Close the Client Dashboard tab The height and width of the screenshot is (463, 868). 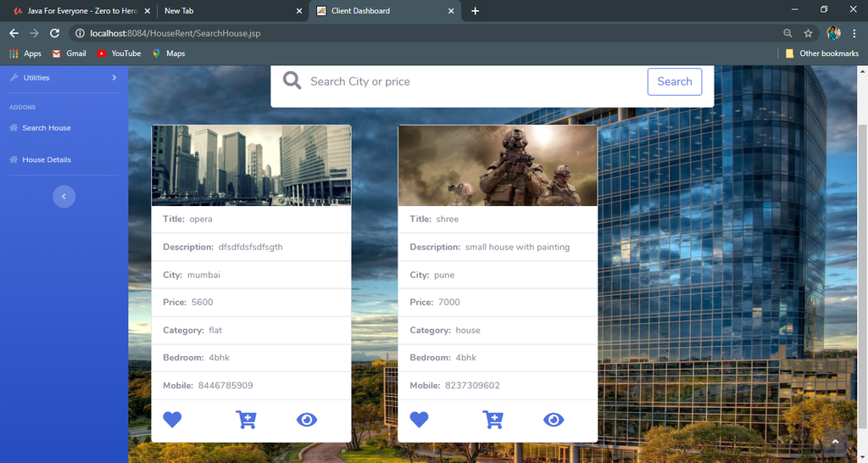coord(451,10)
